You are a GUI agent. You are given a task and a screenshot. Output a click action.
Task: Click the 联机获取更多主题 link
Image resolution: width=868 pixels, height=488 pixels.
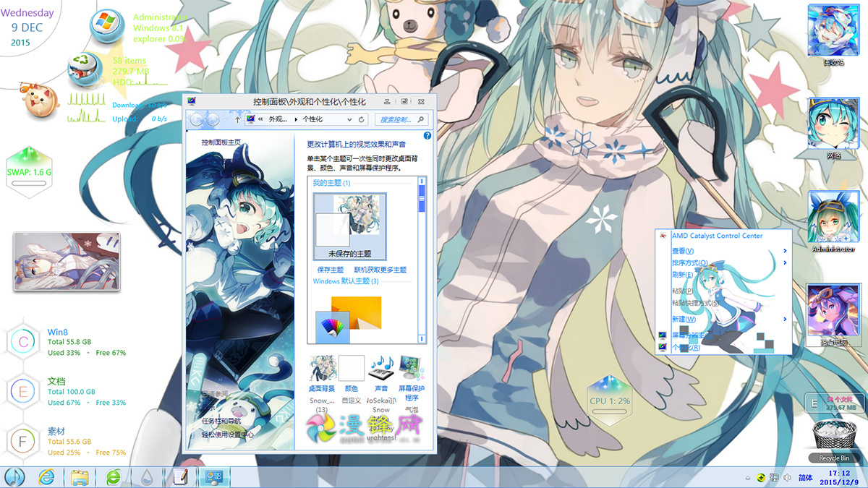tap(380, 270)
